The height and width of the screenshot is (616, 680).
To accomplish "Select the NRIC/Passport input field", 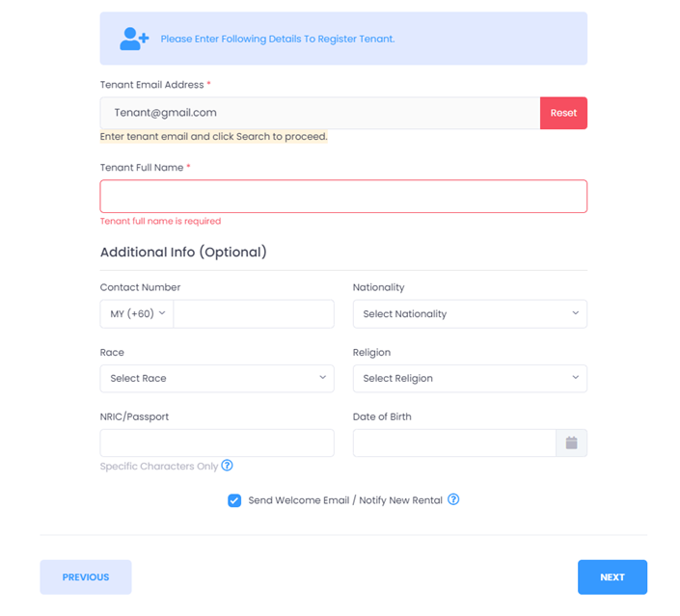I will [217, 442].
